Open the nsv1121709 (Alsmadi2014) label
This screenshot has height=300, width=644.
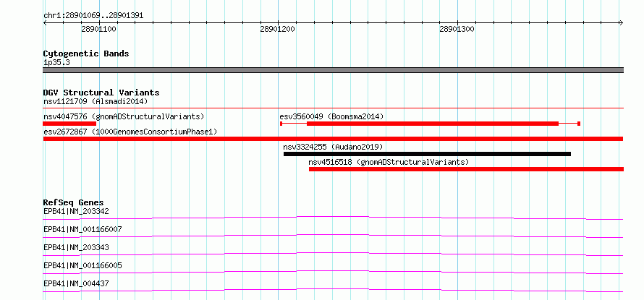coord(96,101)
